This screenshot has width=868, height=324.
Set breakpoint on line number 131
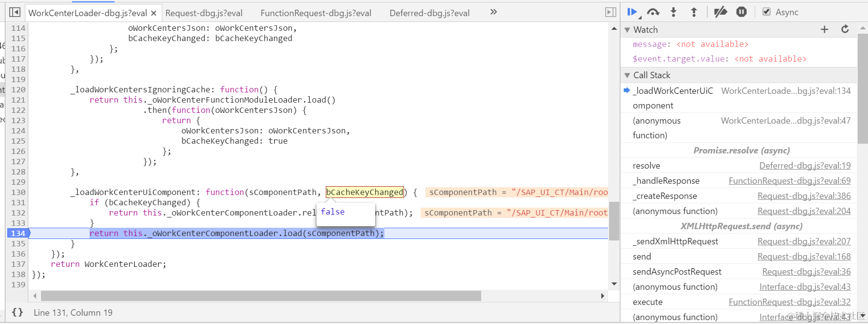[x=19, y=202]
